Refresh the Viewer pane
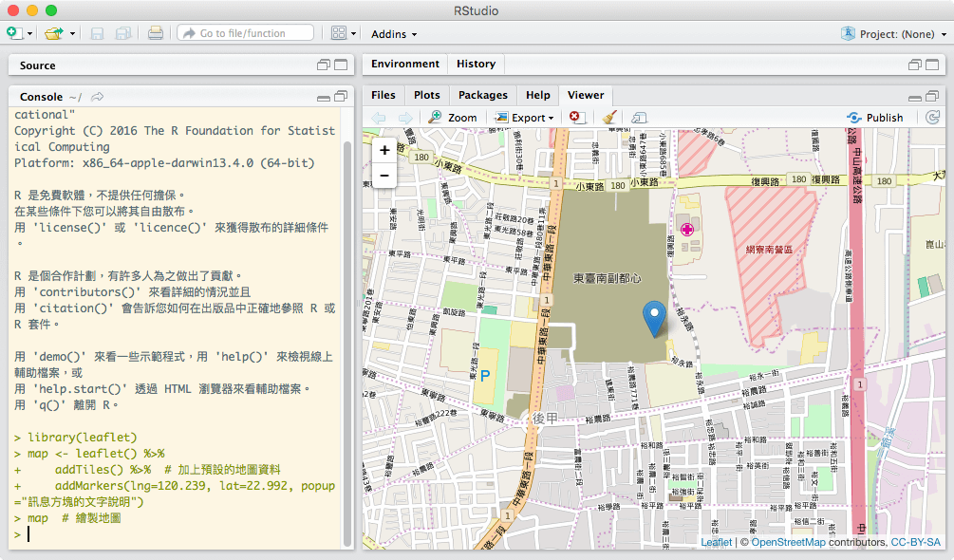954x560 pixels. tap(933, 118)
